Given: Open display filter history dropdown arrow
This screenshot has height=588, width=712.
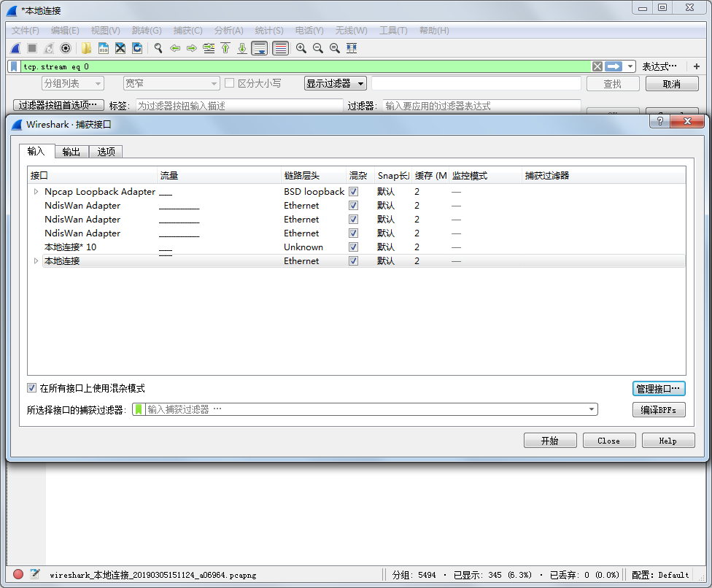Looking at the screenshot, I should point(630,66).
